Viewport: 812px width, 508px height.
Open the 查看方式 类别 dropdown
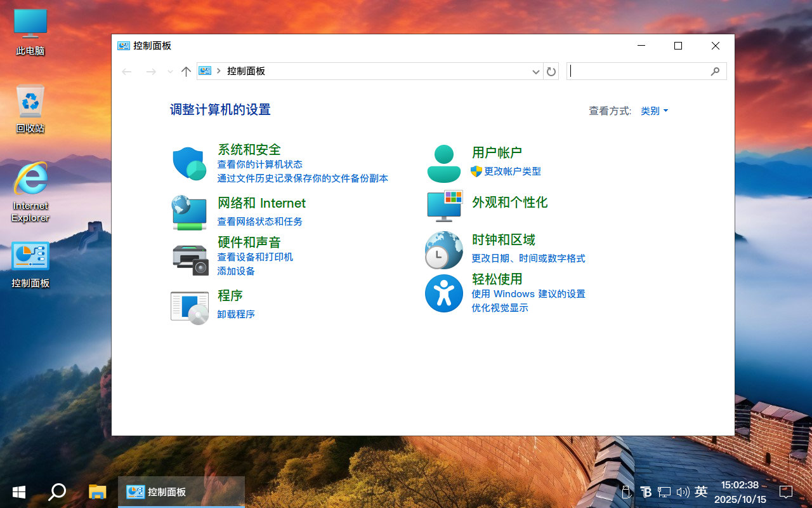point(654,111)
